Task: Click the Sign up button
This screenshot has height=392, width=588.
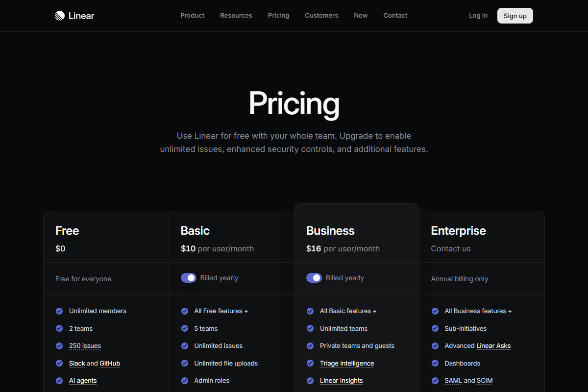Action: click(x=515, y=15)
